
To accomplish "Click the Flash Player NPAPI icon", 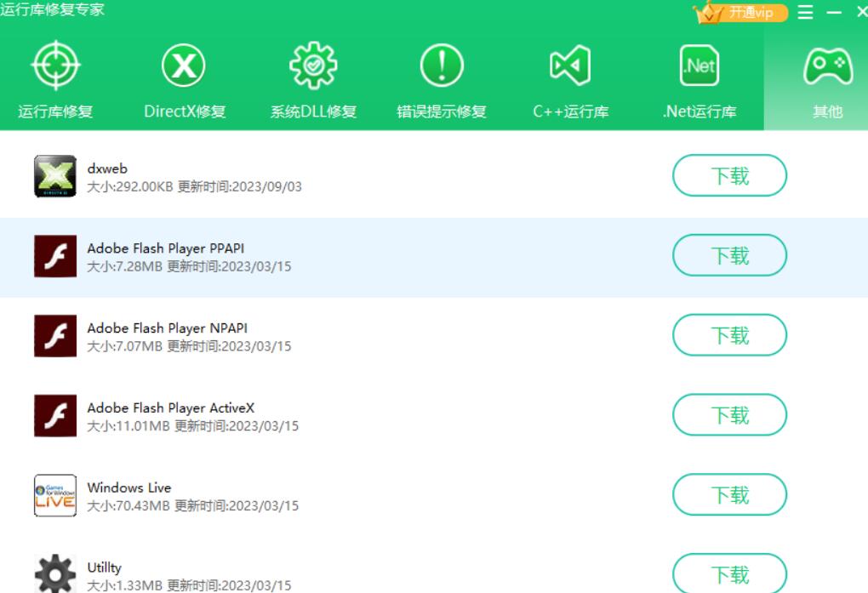I will click(55, 336).
